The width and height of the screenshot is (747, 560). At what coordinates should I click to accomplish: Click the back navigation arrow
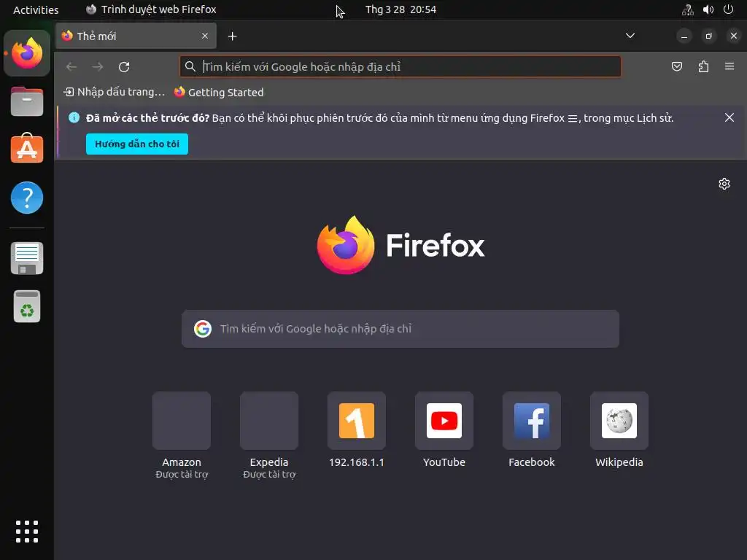point(71,66)
